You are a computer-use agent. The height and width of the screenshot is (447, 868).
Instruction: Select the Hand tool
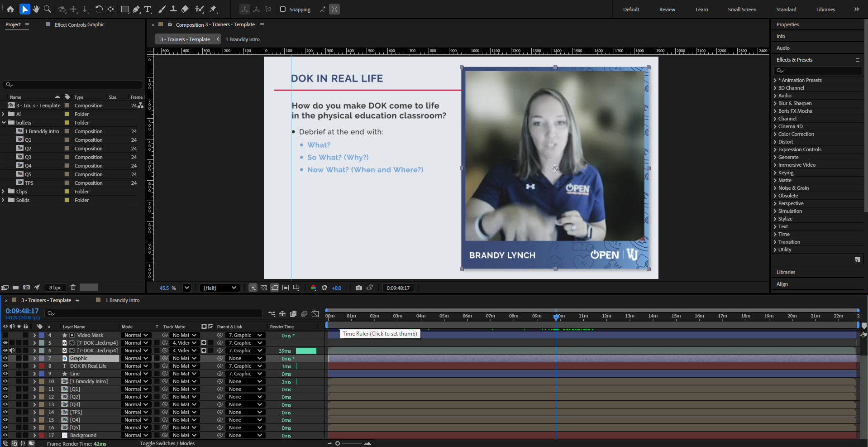[x=36, y=9]
